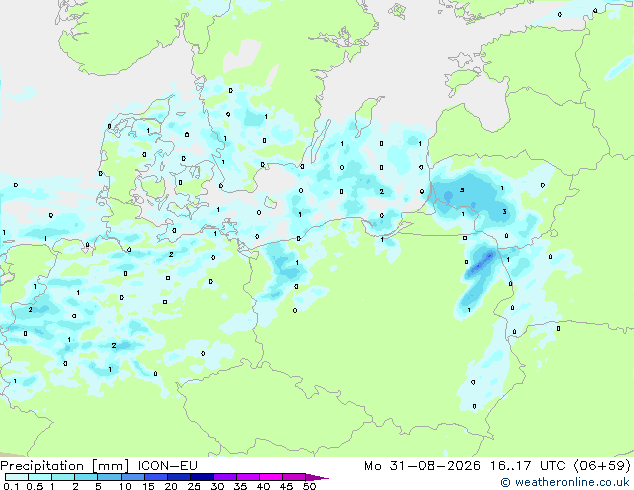Click the 15–20 mm blue legend swatch
This screenshot has width=634, height=490.
click(155, 477)
